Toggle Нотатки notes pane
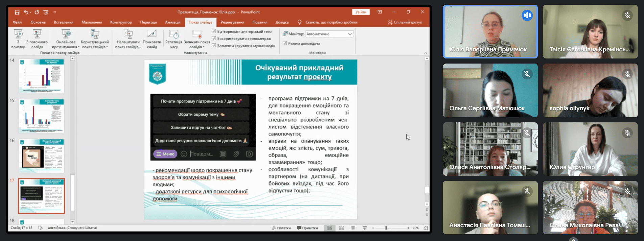Screen dimensions: 644x241 coord(281,228)
